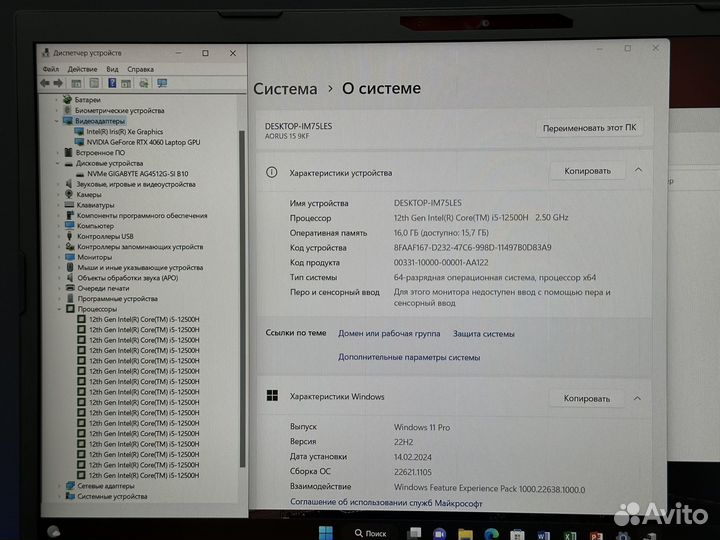This screenshot has width=720, height=540.
Task: Open the Вид menu
Action: pos(112,69)
